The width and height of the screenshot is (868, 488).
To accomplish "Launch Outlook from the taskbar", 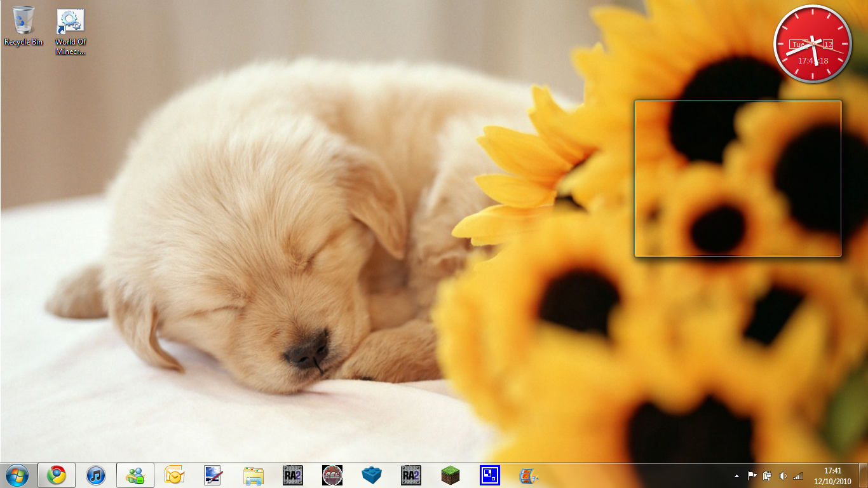I will click(174, 475).
